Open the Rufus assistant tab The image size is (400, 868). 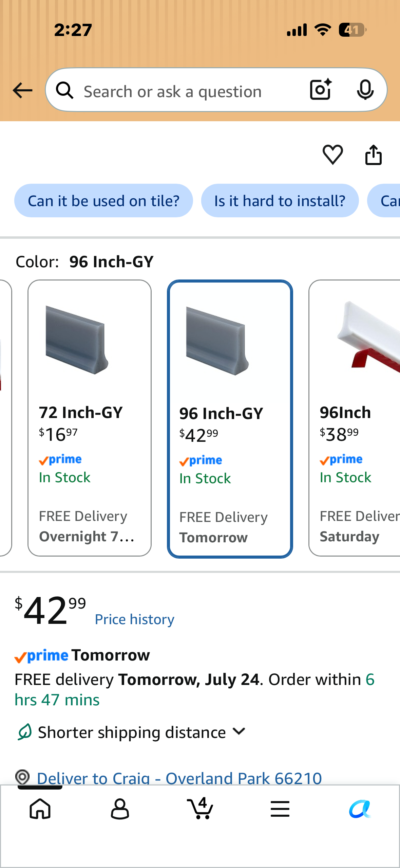360,809
